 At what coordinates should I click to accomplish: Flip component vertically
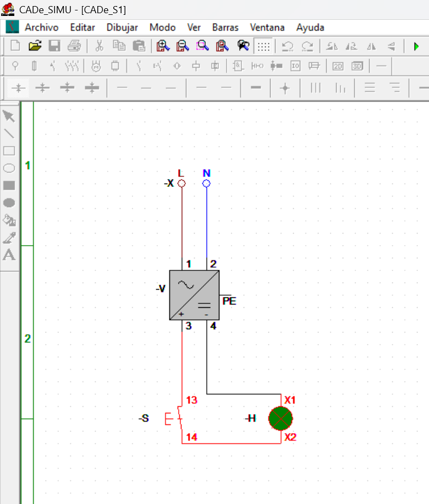point(392,47)
